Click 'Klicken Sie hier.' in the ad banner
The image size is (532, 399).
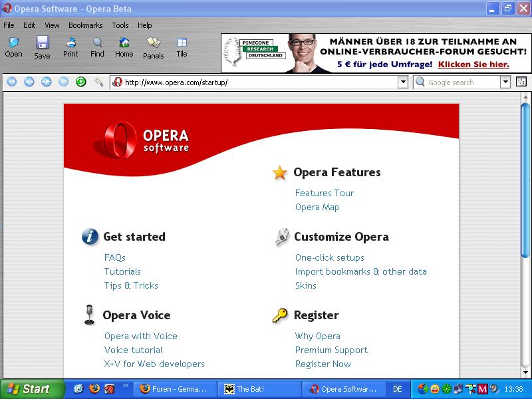473,65
